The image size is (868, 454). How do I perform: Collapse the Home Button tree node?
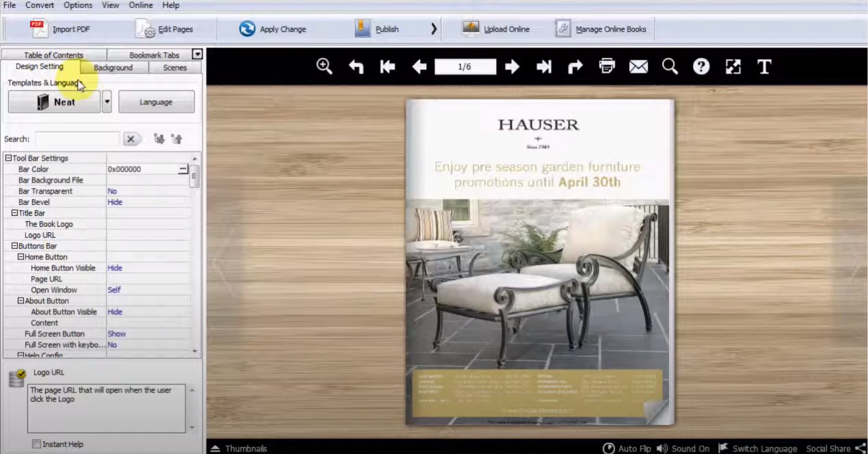click(x=21, y=257)
